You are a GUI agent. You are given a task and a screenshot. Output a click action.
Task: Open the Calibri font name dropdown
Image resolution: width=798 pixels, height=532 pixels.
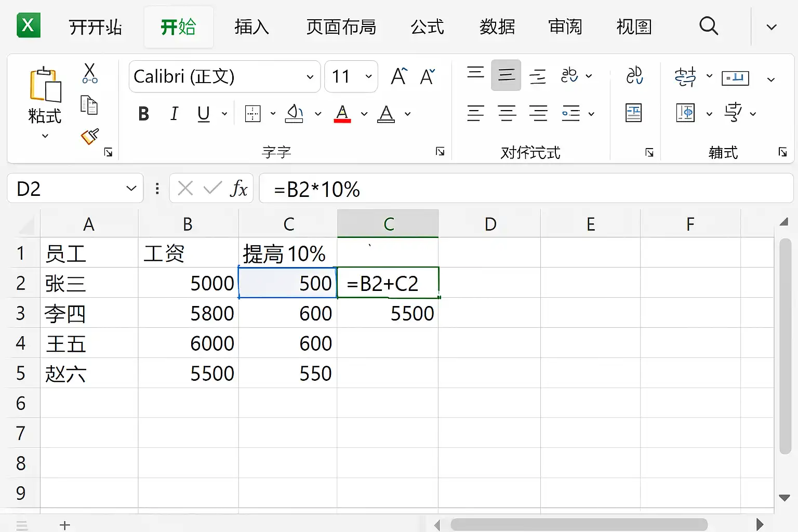coord(310,77)
